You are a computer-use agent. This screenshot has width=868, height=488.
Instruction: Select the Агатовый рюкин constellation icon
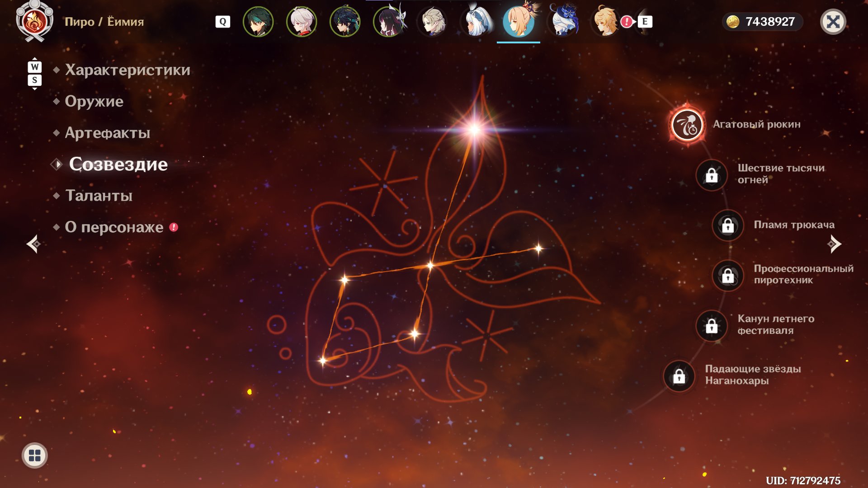[x=687, y=125]
